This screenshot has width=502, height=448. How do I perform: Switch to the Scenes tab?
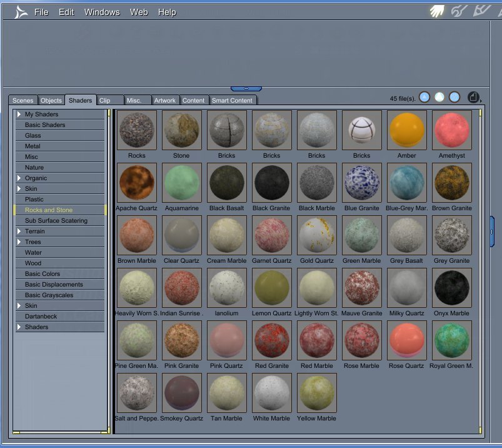pyautogui.click(x=23, y=100)
